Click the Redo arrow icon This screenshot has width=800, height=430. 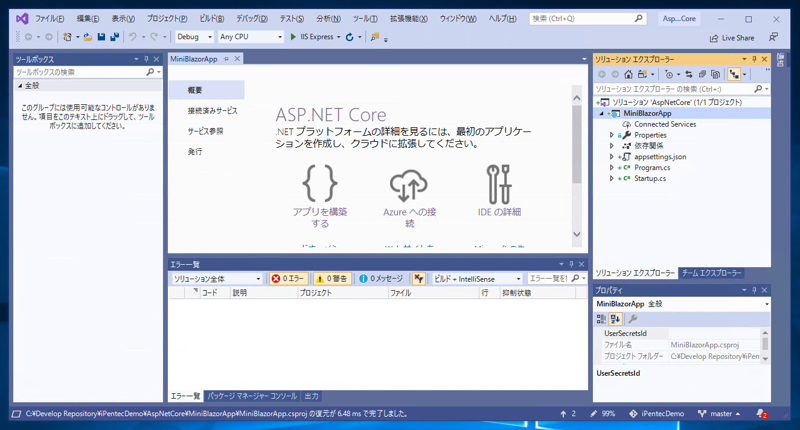(154, 37)
